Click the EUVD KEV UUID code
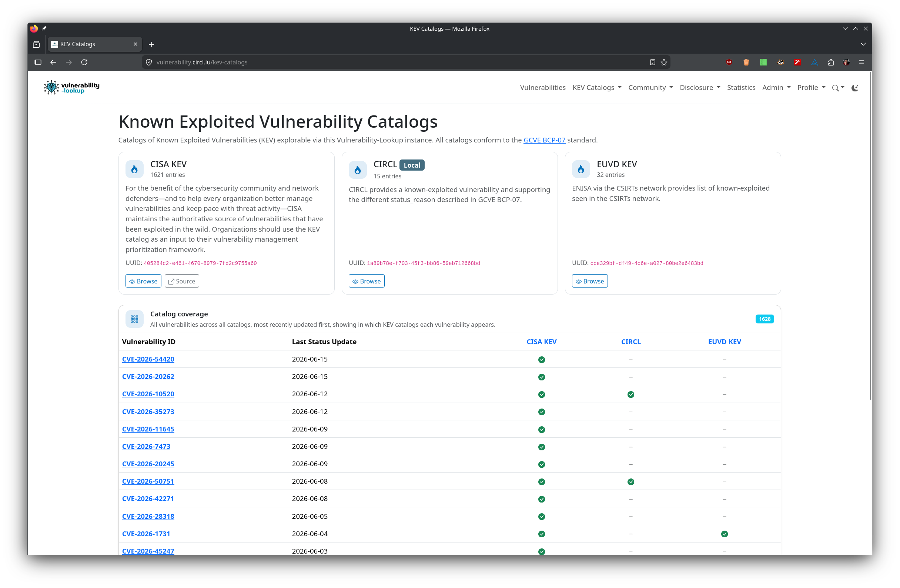The width and height of the screenshot is (900, 588). tap(647, 263)
